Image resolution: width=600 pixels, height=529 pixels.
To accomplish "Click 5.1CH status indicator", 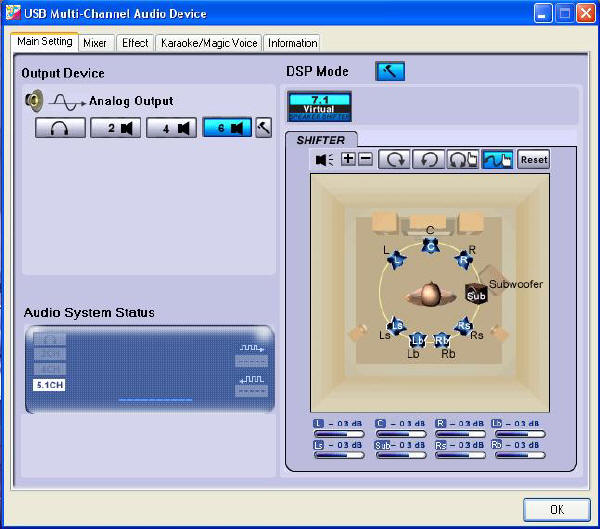I will (x=49, y=385).
